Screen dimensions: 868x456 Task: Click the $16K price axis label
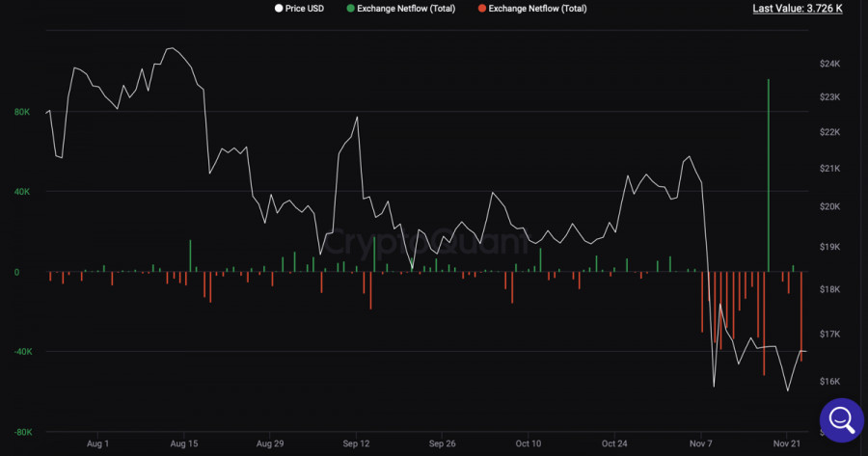[x=830, y=382]
